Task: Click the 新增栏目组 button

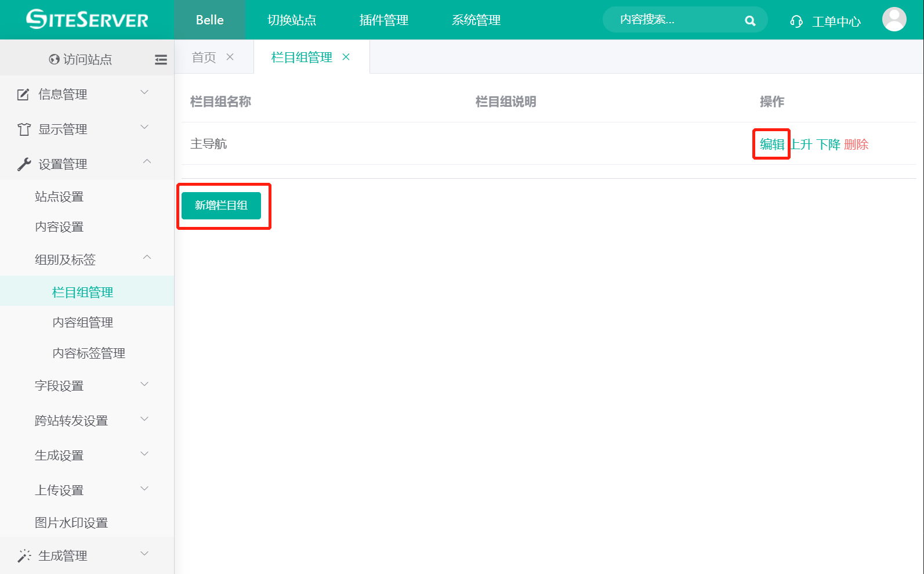Action: [221, 205]
